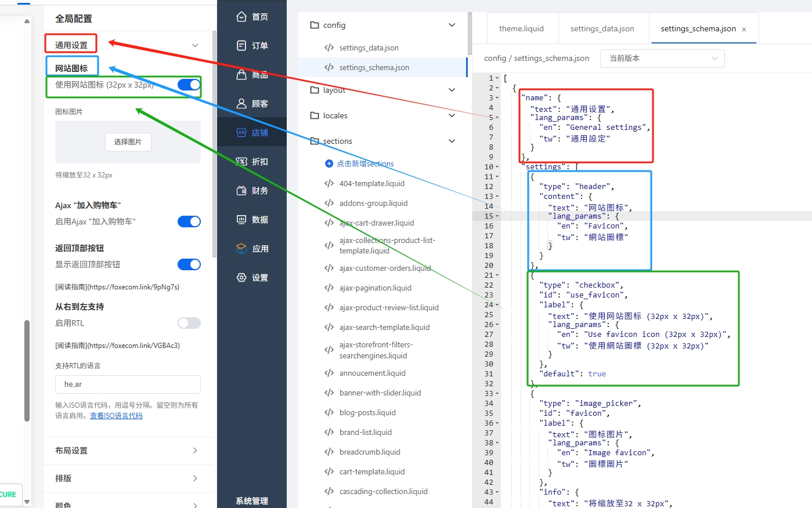This screenshot has width=812, height=508.
Task: Click scroll-up arrow of left preview scrollbar
Action: 27,21
